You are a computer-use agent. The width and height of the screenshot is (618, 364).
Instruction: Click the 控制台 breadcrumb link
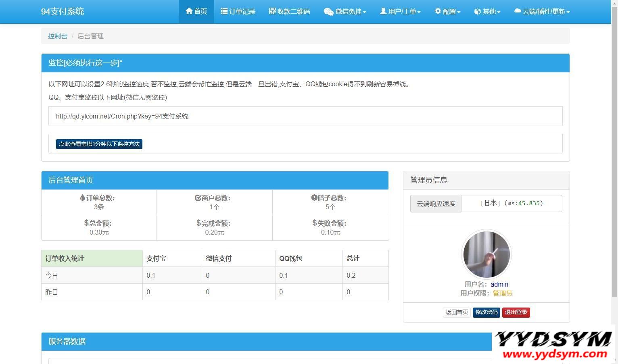pyautogui.click(x=58, y=36)
